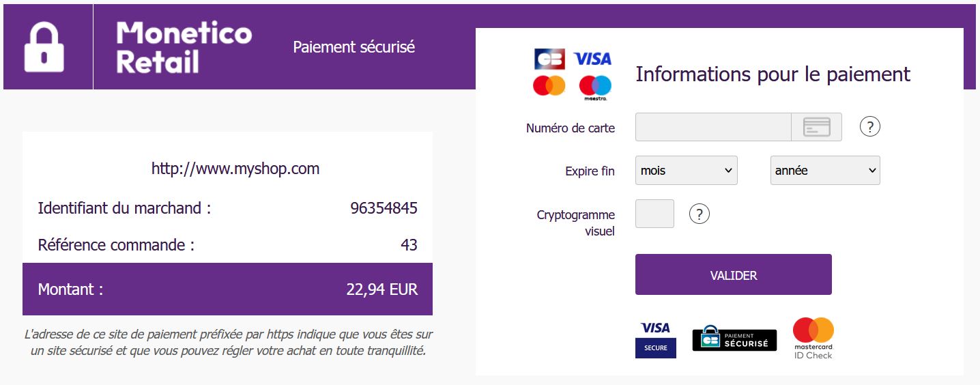
Task: Click the Maestro card logo
Action: [x=595, y=87]
